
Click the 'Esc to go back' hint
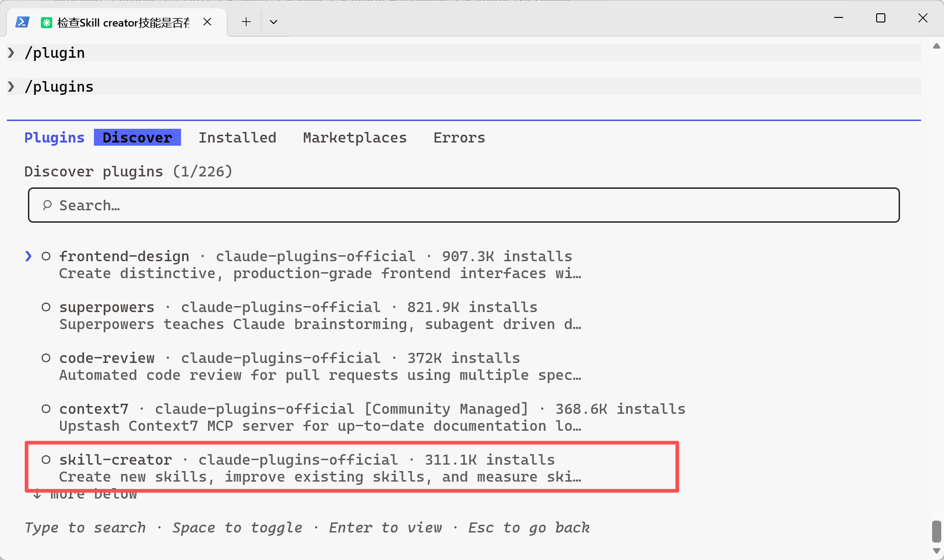(529, 528)
